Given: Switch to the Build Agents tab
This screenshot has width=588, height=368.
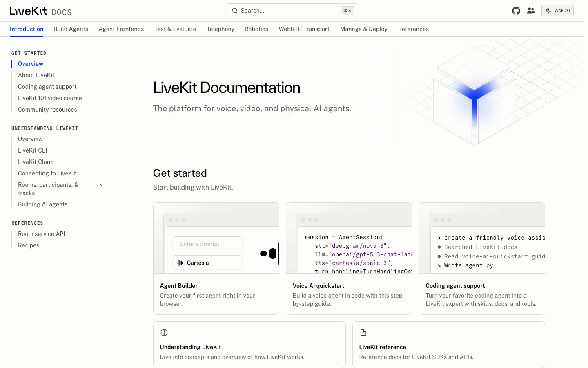Looking at the screenshot, I should coord(71,29).
